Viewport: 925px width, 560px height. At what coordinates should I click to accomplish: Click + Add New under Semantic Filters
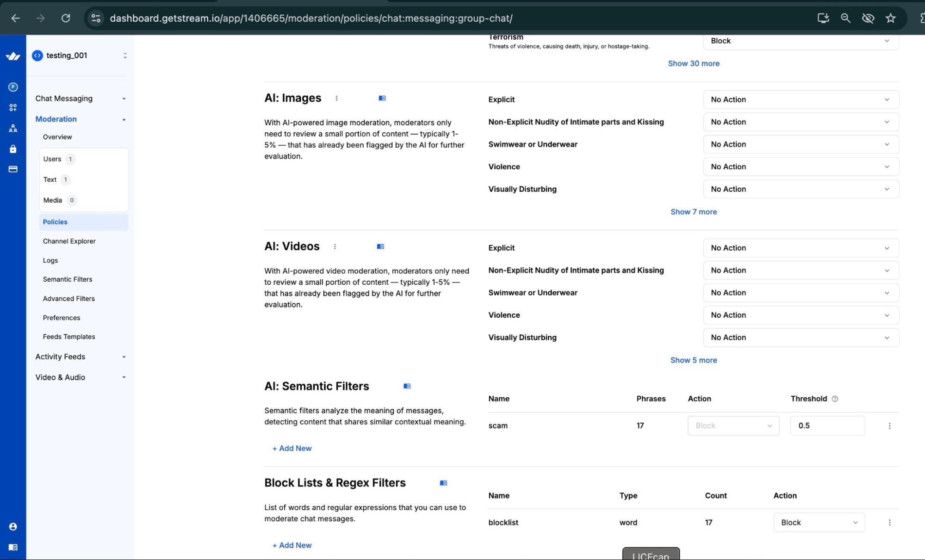(x=292, y=448)
